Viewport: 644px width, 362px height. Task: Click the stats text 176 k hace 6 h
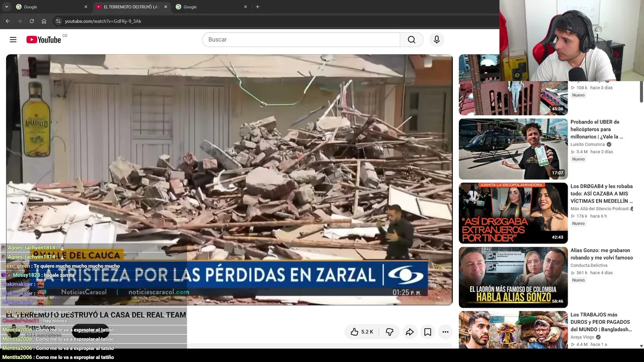coord(589,216)
